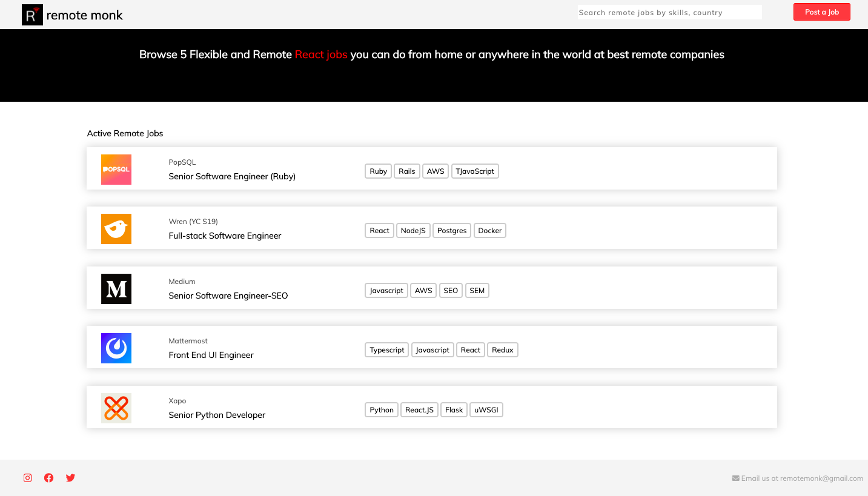Open Senior Software Engineer (Ruby) job
Viewport: 868px width, 496px height.
[232, 177]
